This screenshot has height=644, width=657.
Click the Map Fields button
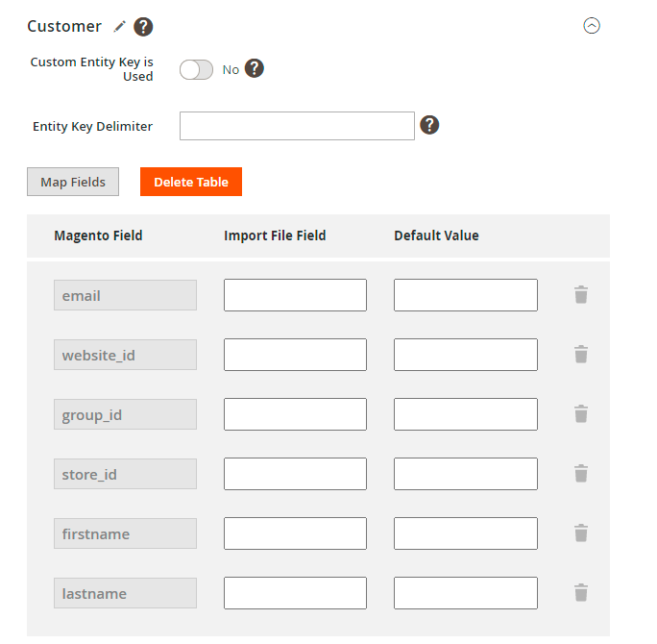[x=73, y=182]
